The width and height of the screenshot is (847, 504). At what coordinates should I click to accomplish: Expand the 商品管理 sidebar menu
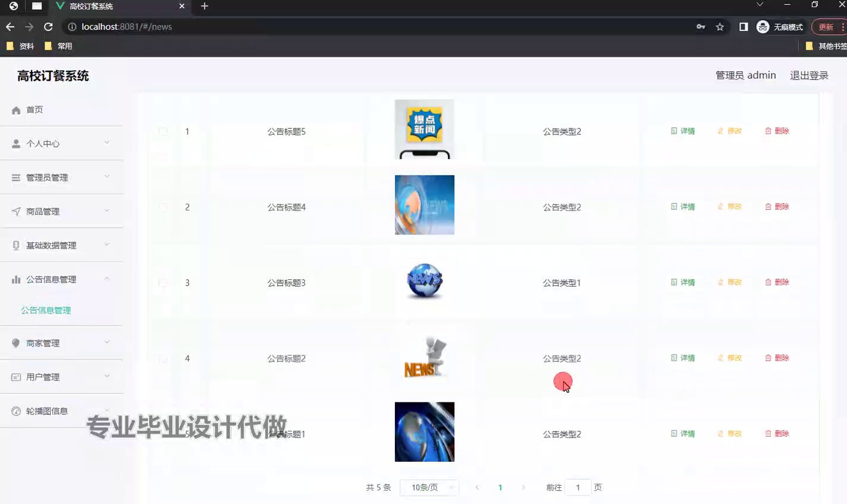point(61,211)
